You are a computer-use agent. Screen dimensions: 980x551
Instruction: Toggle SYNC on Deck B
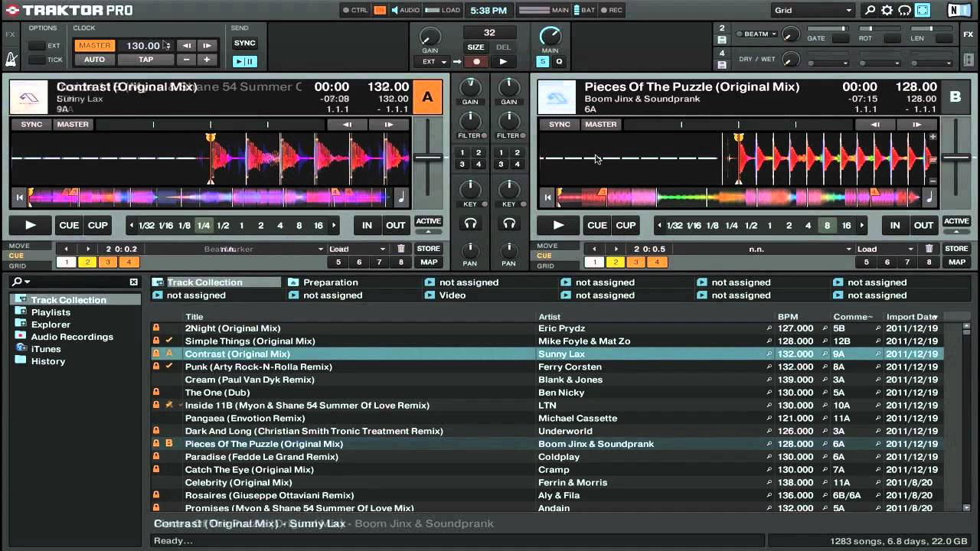pyautogui.click(x=560, y=125)
